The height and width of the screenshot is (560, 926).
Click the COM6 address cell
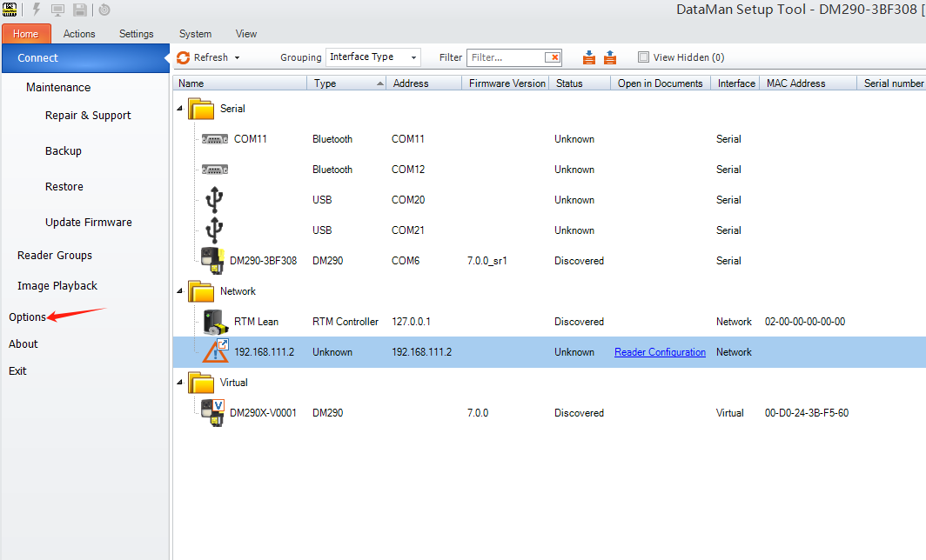tap(406, 261)
